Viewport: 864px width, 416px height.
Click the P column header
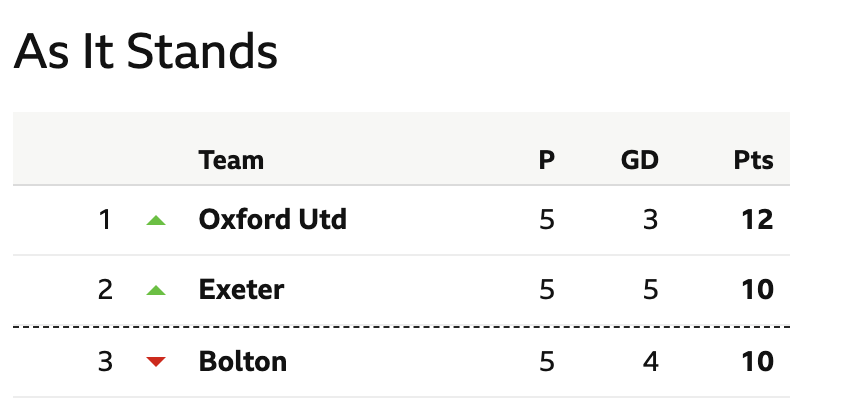click(546, 160)
